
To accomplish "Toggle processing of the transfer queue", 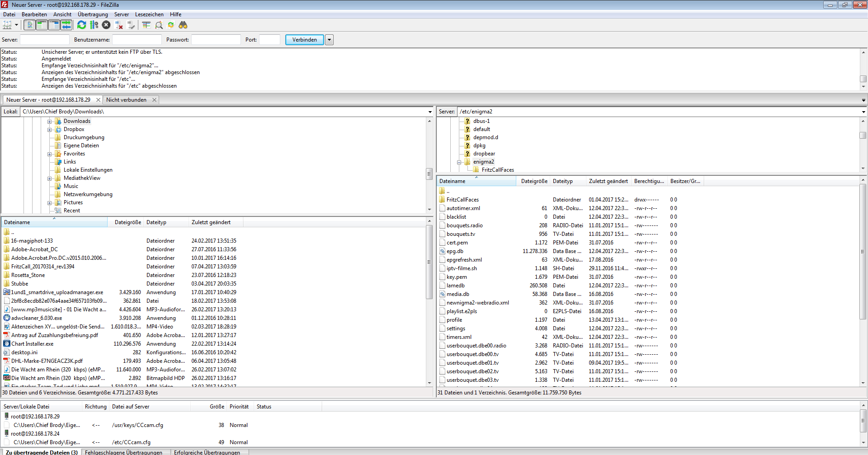I will [94, 25].
